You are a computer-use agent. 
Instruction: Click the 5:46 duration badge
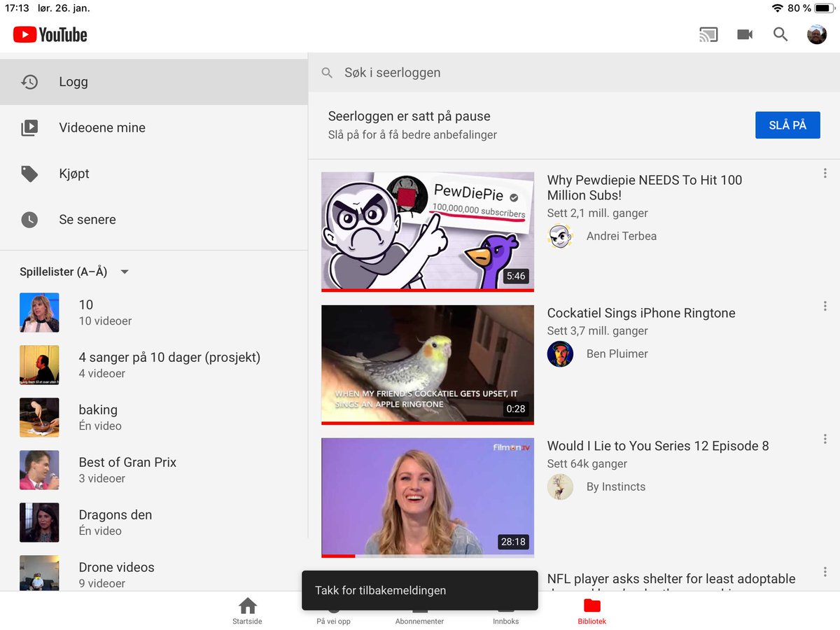point(516,276)
